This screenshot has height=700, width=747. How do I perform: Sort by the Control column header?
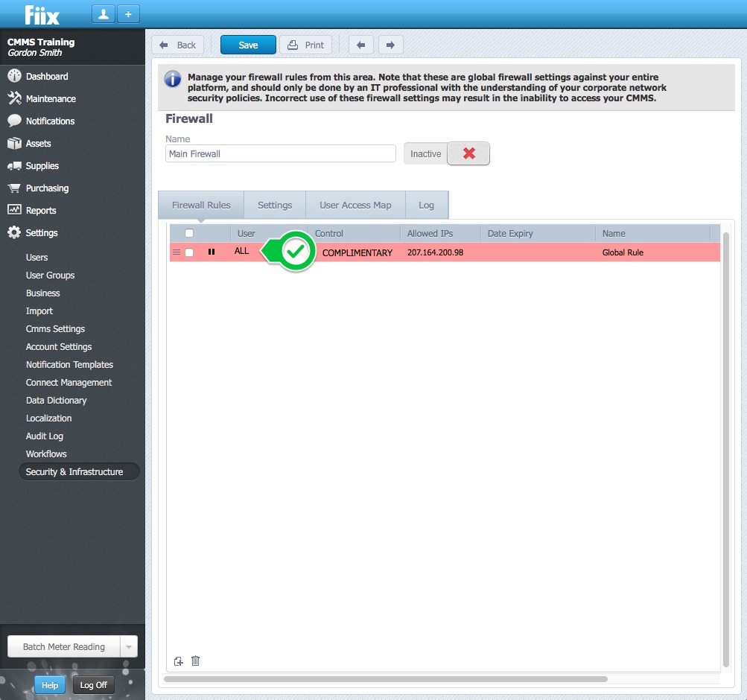(328, 233)
